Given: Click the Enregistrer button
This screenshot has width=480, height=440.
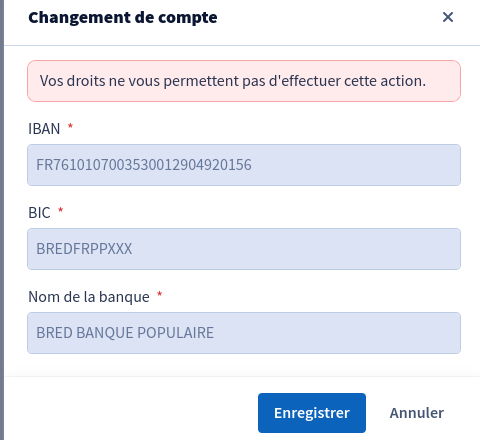Looking at the screenshot, I should (x=312, y=413).
